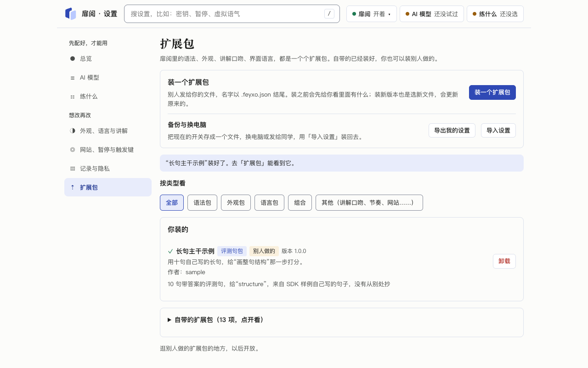Focus the 搜设置 search field
The height and width of the screenshot is (368, 588).
pyautogui.click(x=232, y=14)
